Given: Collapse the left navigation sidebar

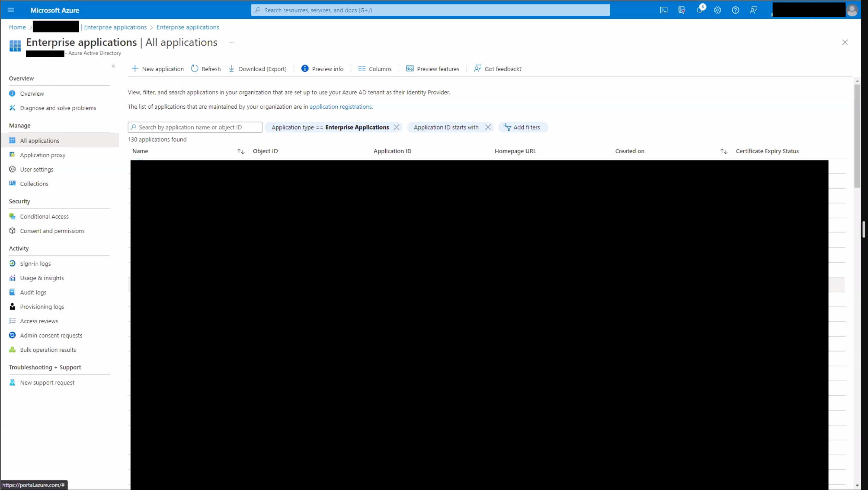Looking at the screenshot, I should 113,66.
